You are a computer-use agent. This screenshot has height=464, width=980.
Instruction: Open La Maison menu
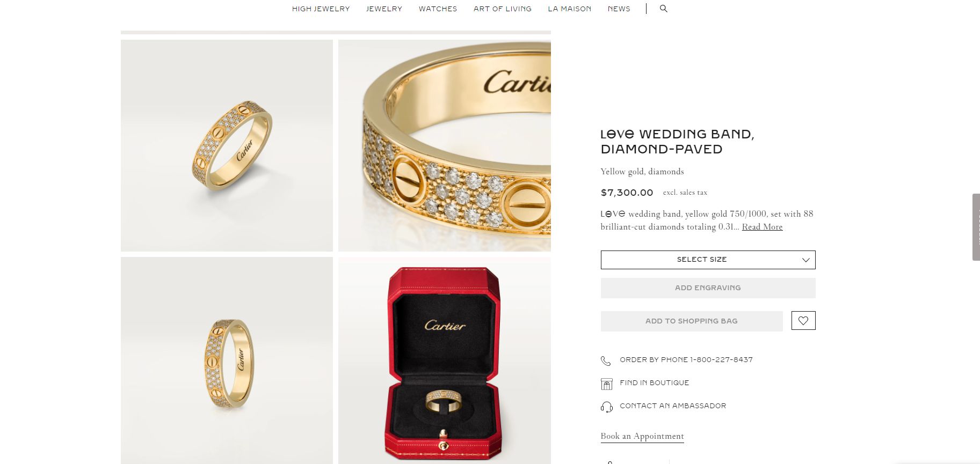569,9
